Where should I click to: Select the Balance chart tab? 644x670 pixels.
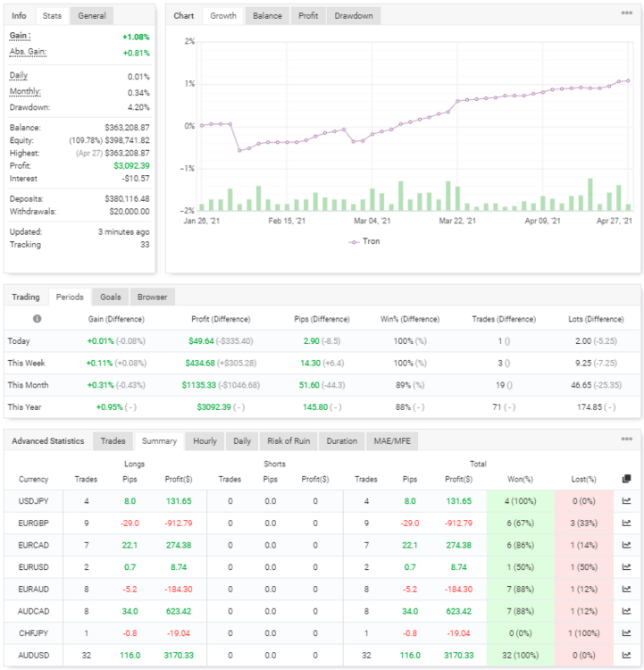[267, 16]
